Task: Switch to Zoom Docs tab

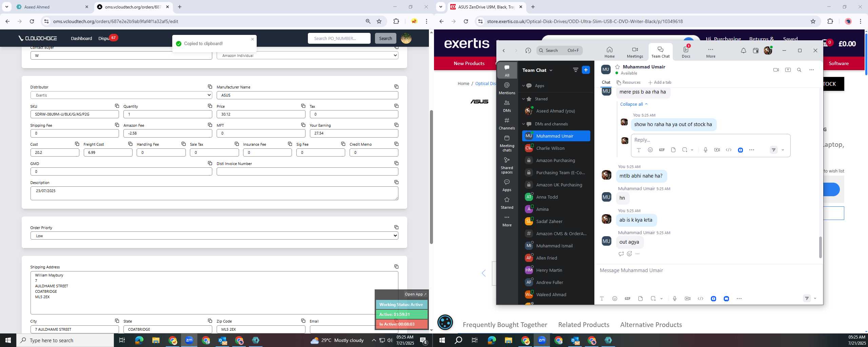Action: [686, 52]
